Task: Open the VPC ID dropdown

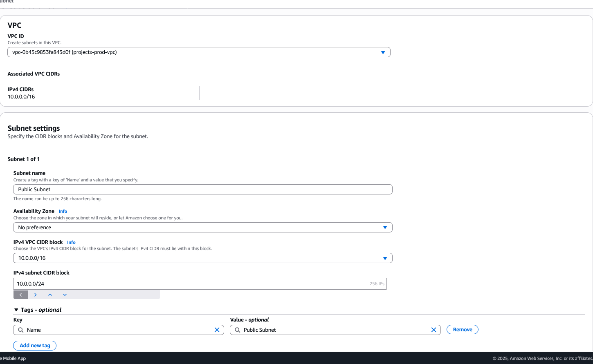Action: coord(199,52)
